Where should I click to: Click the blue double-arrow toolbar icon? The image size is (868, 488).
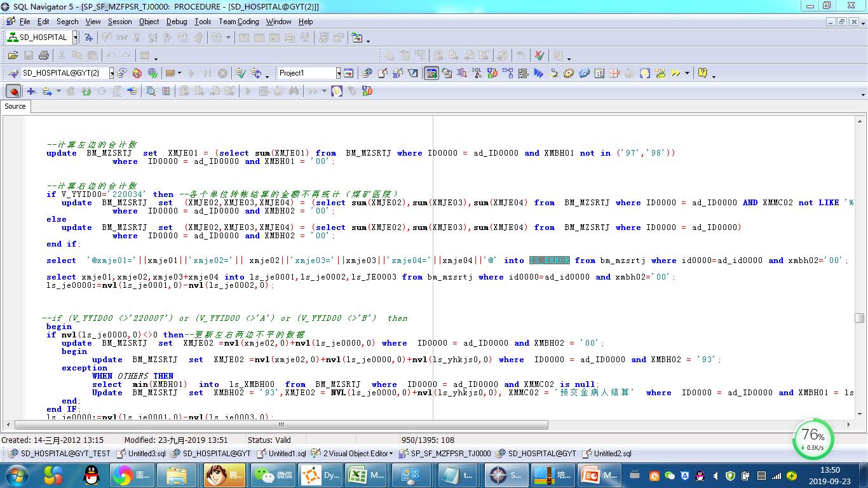[538, 73]
